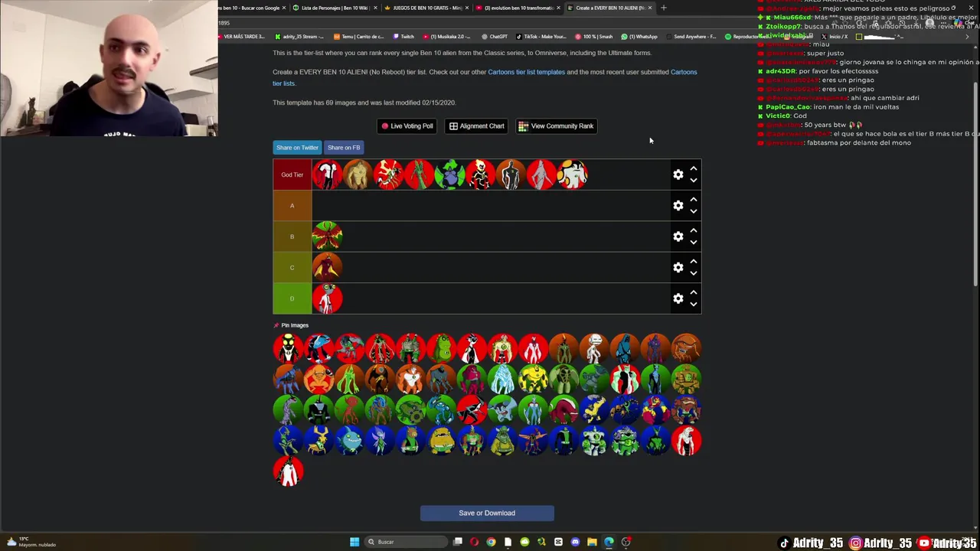Open the Temu bookmark

click(359, 37)
